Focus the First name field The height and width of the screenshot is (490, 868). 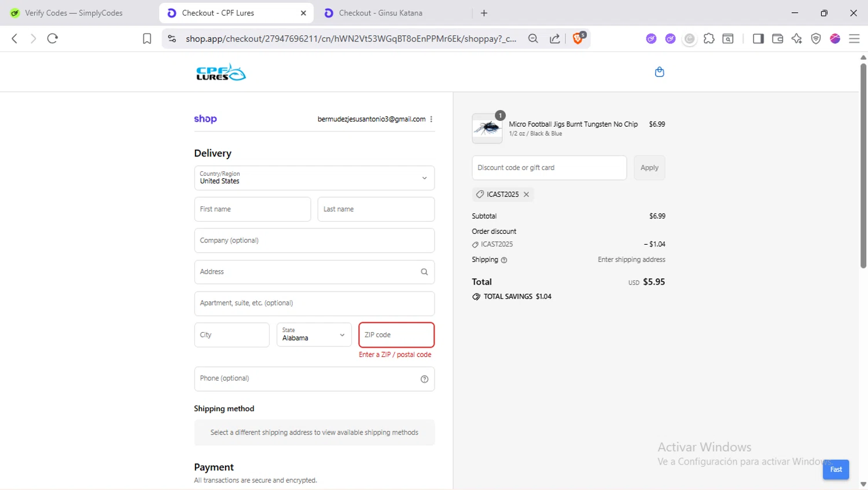pyautogui.click(x=252, y=209)
